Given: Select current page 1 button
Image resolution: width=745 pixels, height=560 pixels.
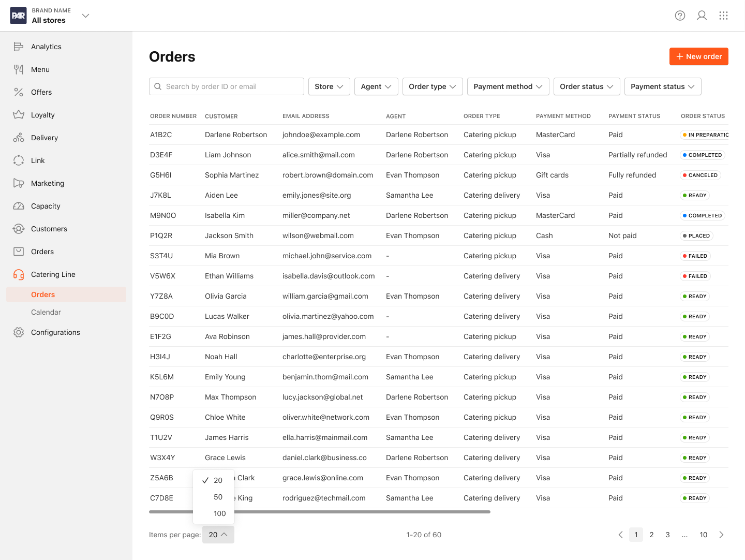Looking at the screenshot, I should pyautogui.click(x=636, y=535).
